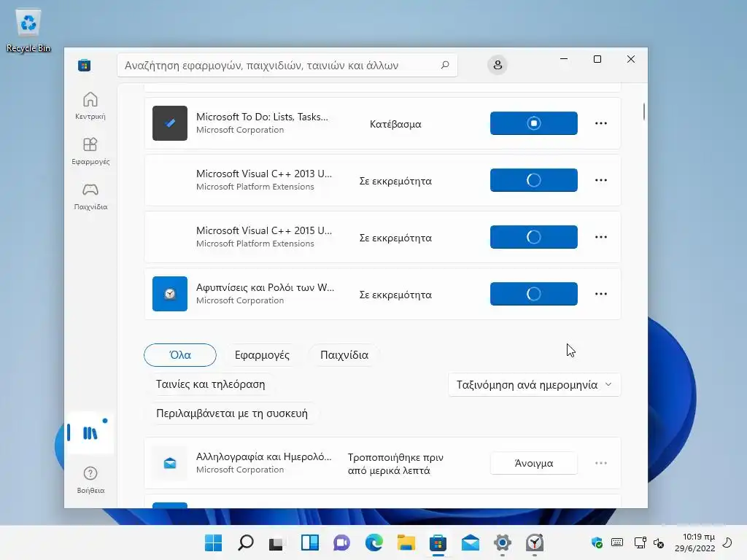The height and width of the screenshot is (560, 747).
Task: Click the Store window vertical scrollbar
Action: point(643,112)
